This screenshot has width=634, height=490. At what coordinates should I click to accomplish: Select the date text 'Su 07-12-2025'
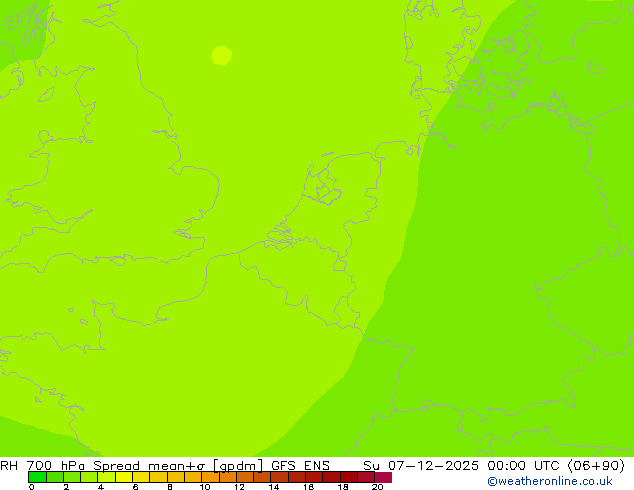tap(421, 465)
